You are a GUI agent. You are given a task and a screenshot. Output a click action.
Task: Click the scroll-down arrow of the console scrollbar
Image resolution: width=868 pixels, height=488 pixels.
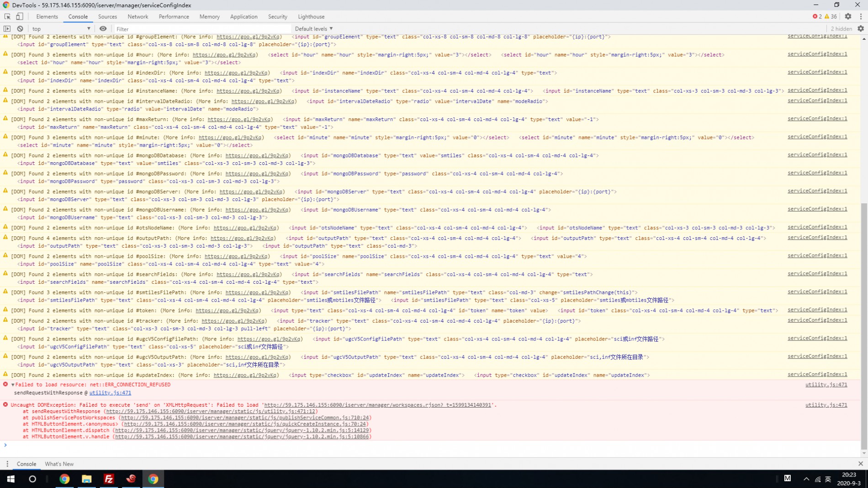tap(863, 453)
